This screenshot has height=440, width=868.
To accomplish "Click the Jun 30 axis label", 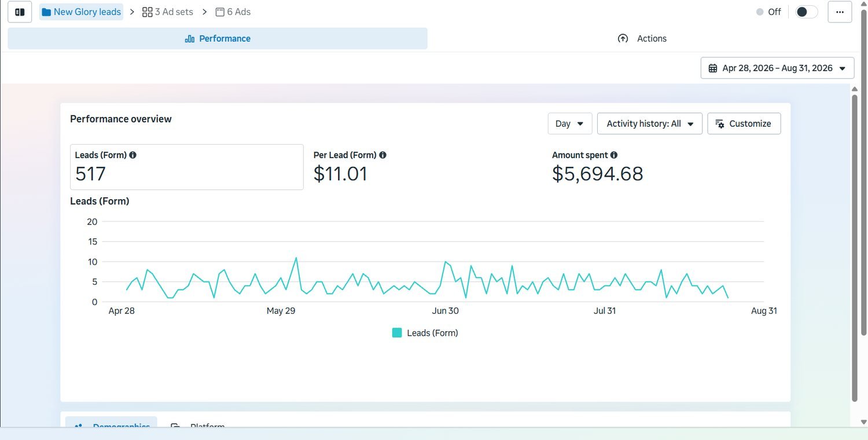I will coord(446,311).
